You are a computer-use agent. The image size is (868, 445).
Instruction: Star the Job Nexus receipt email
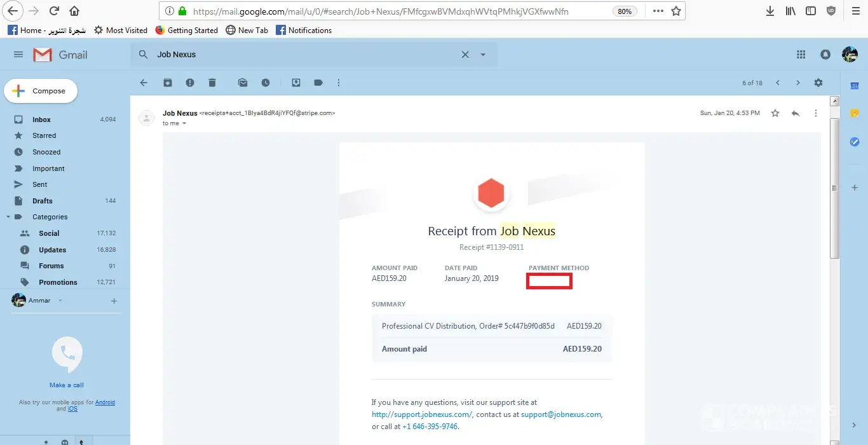tap(775, 113)
